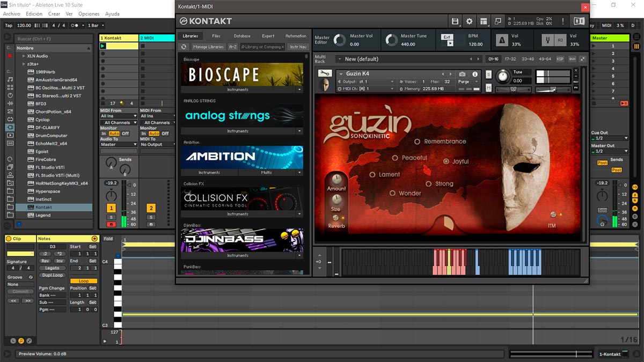Adjust the Guzin Amount knob
Screen dimensions: 644x362
[x=336, y=179]
